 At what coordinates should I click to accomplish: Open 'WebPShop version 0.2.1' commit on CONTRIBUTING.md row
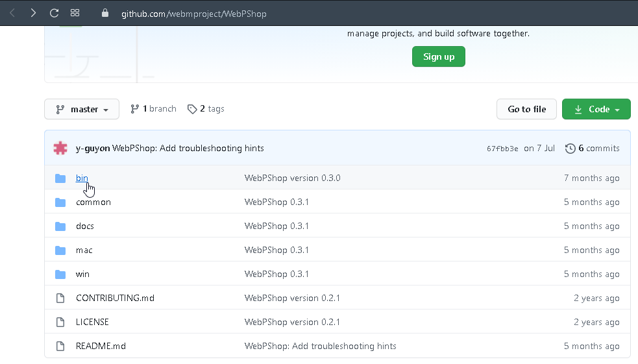291,298
